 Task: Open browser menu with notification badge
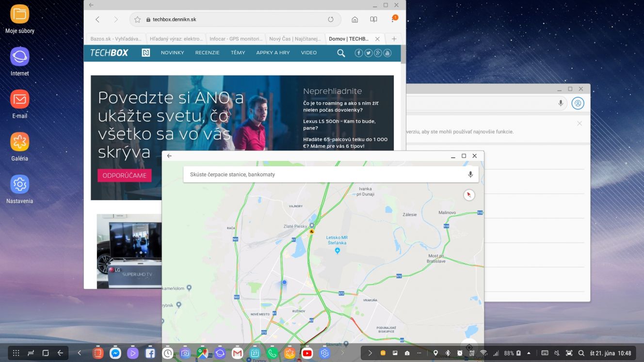tap(394, 19)
